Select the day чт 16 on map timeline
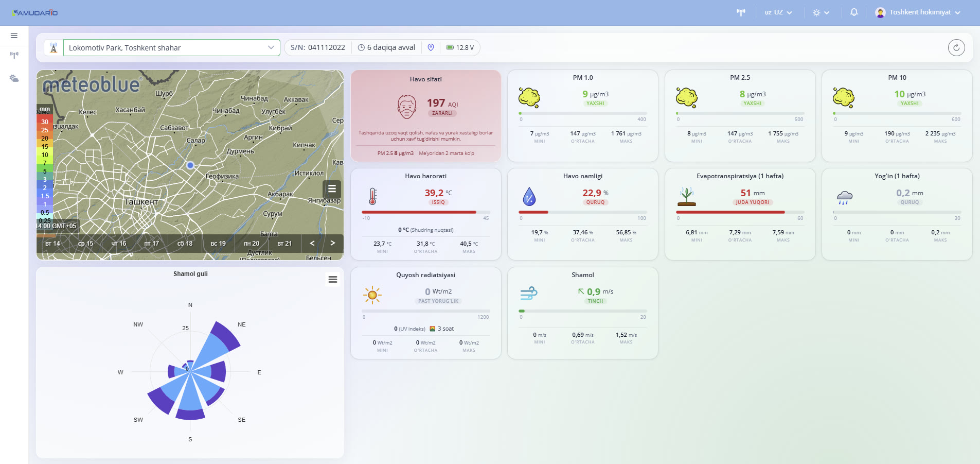The width and height of the screenshot is (980, 464). (x=119, y=244)
